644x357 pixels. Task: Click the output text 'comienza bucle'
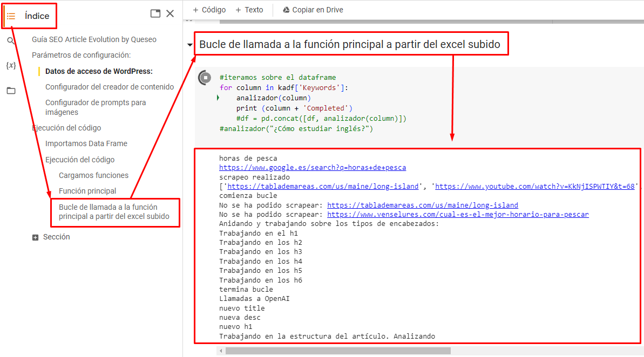(x=248, y=195)
